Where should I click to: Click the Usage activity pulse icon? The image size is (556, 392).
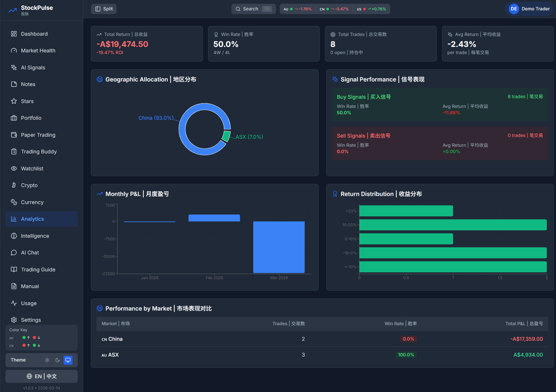(x=14, y=303)
